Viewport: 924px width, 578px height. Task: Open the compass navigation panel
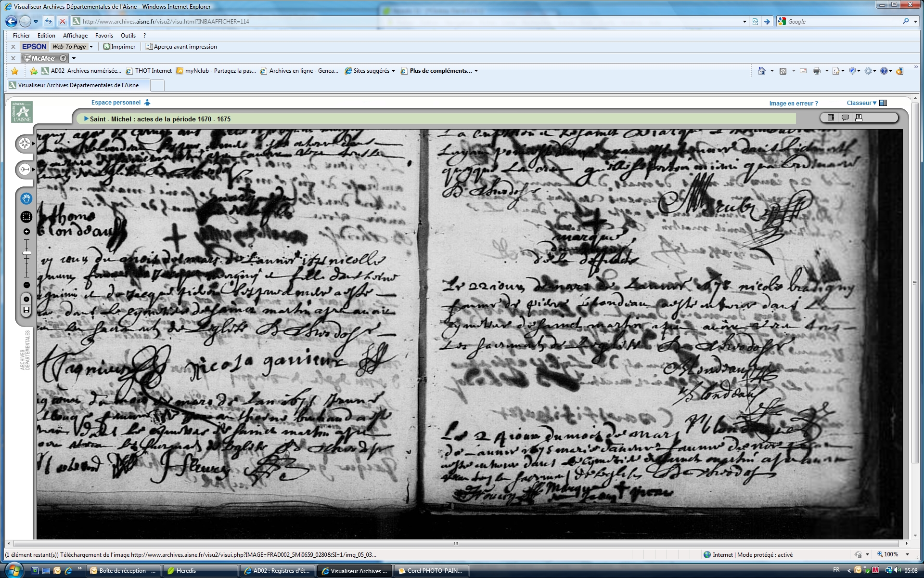pyautogui.click(x=25, y=144)
